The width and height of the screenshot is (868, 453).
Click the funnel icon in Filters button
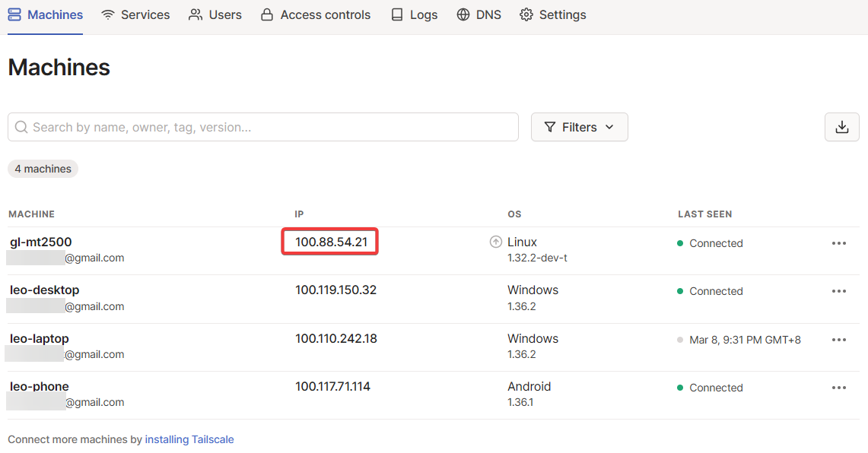550,127
